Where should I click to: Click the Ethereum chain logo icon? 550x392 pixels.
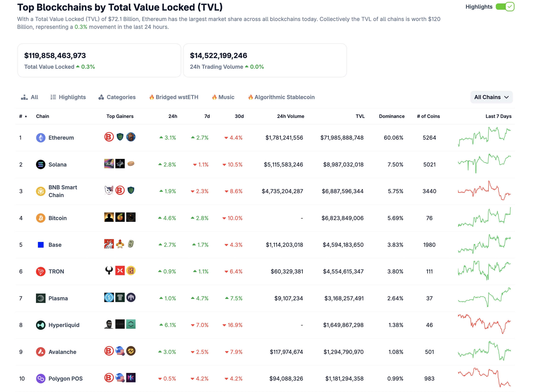tap(40, 138)
